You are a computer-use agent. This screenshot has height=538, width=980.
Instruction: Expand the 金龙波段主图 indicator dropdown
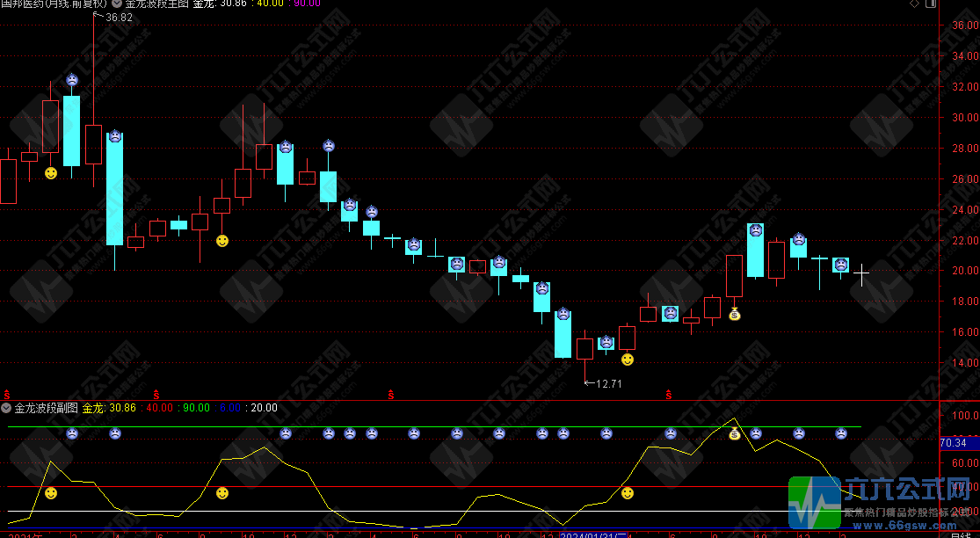[x=116, y=4]
